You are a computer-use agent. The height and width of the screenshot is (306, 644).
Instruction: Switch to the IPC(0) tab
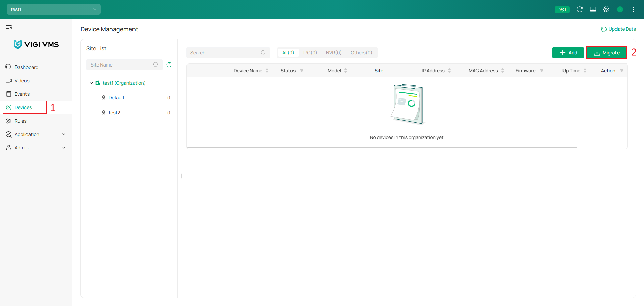(310, 53)
